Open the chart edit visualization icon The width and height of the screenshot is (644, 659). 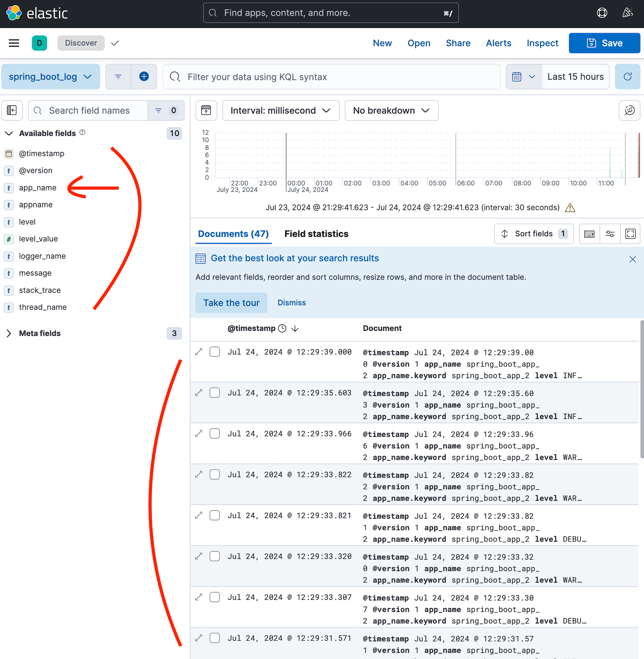click(629, 111)
